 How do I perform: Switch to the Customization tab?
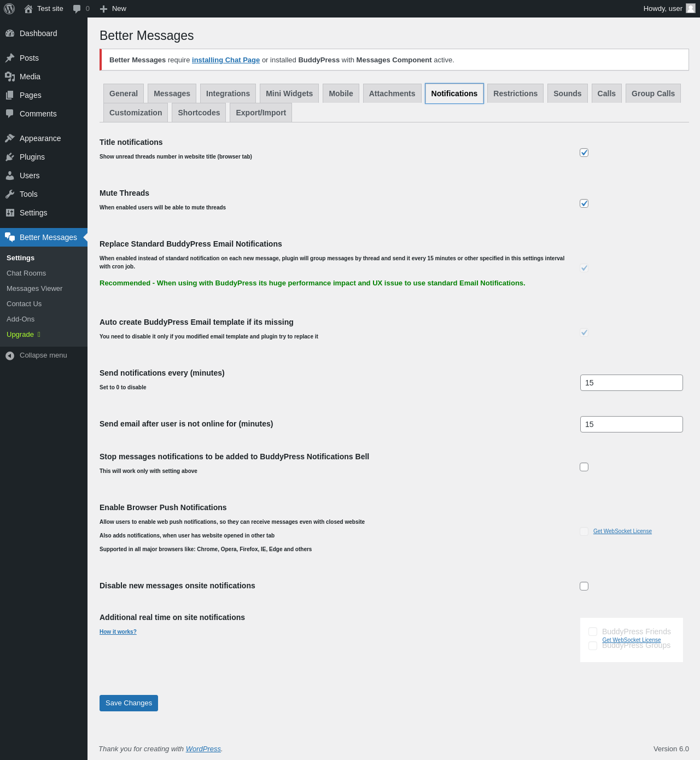pos(136,113)
